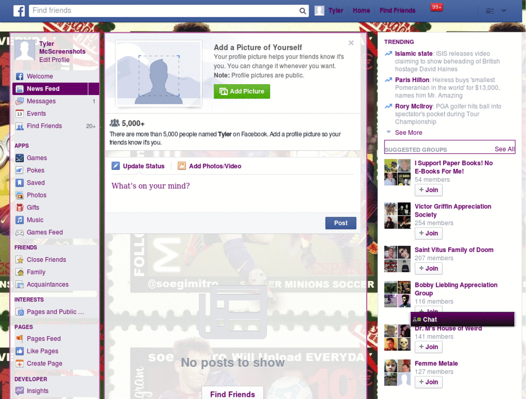Image resolution: width=532 pixels, height=399 pixels.
Task: Open the Islamic state trending topic
Action: click(414, 54)
